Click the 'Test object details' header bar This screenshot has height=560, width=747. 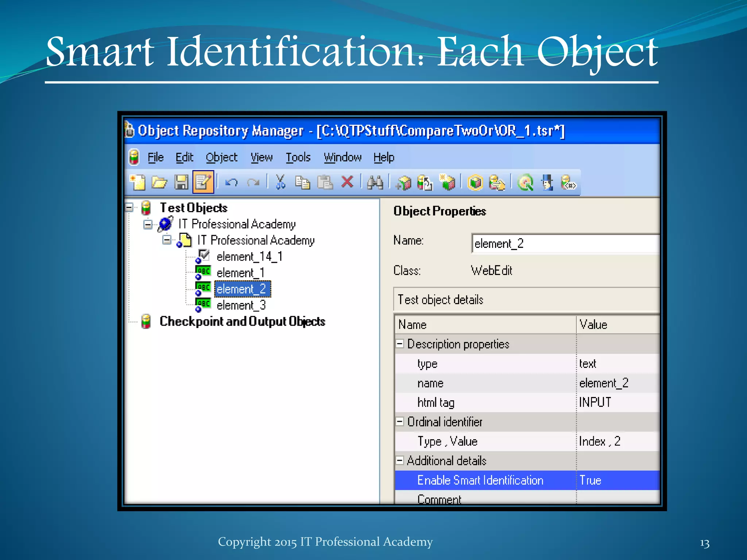point(526,300)
